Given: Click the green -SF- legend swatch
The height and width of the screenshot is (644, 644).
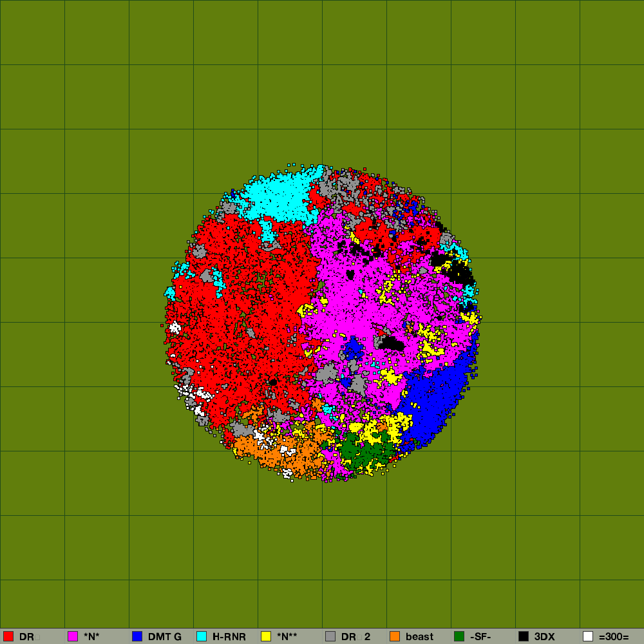Looking at the screenshot, I should pyautogui.click(x=459, y=636).
